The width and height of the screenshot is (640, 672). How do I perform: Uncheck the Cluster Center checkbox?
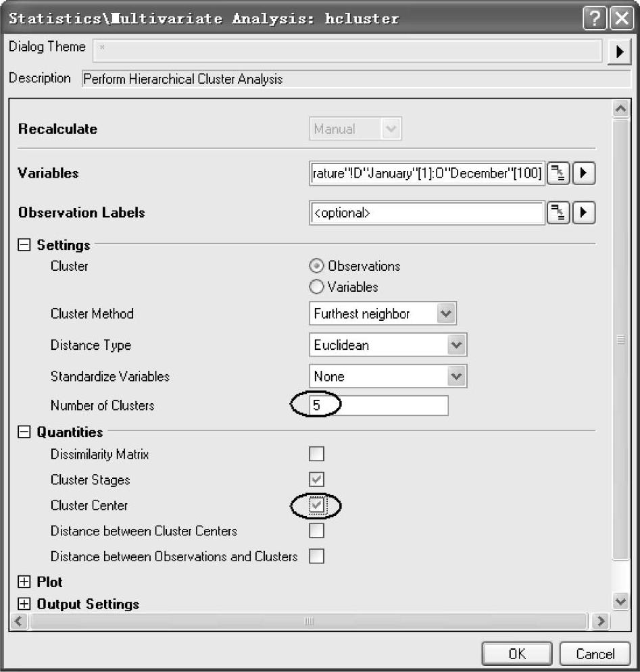316,505
